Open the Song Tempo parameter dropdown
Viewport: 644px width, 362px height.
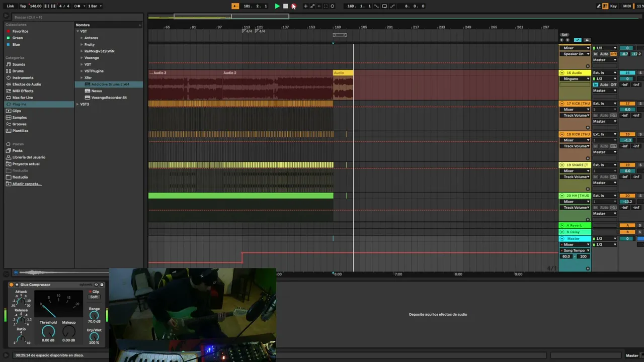(x=576, y=250)
